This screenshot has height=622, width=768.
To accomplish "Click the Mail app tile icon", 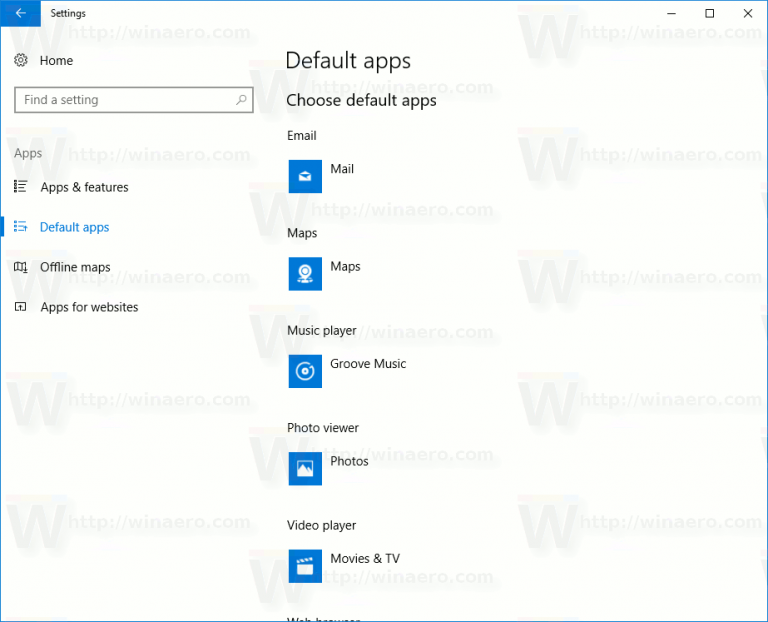I will 305,176.
